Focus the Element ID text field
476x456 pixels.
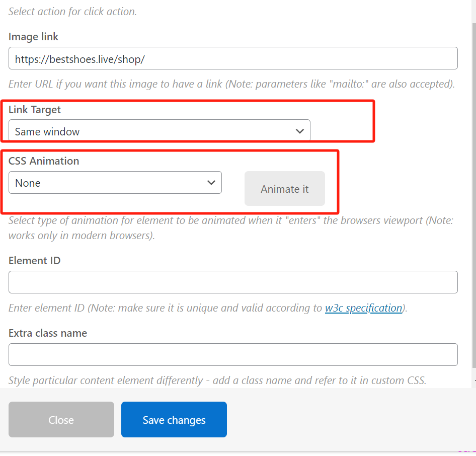click(x=232, y=282)
